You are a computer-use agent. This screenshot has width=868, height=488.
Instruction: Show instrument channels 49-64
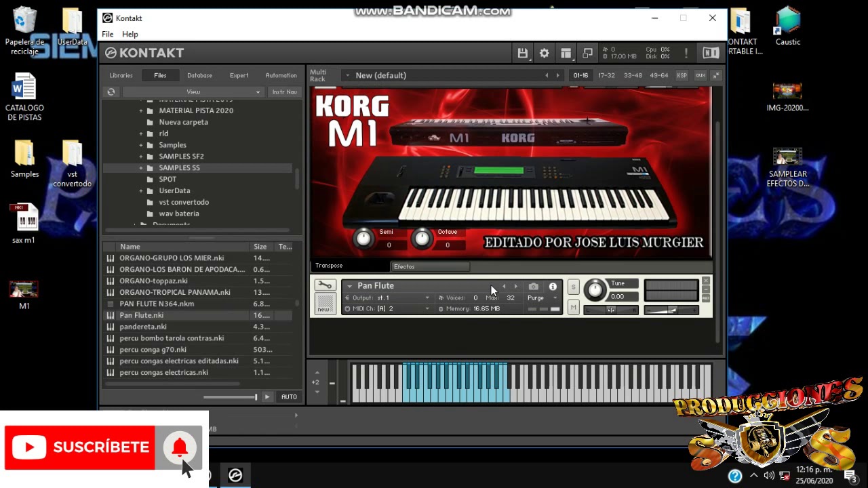tap(658, 75)
